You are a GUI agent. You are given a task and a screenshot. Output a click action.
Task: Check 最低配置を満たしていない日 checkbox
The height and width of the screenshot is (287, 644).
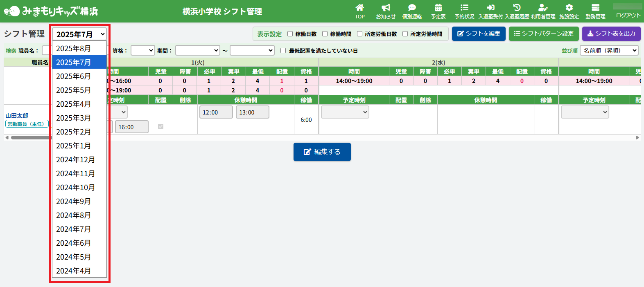click(283, 51)
